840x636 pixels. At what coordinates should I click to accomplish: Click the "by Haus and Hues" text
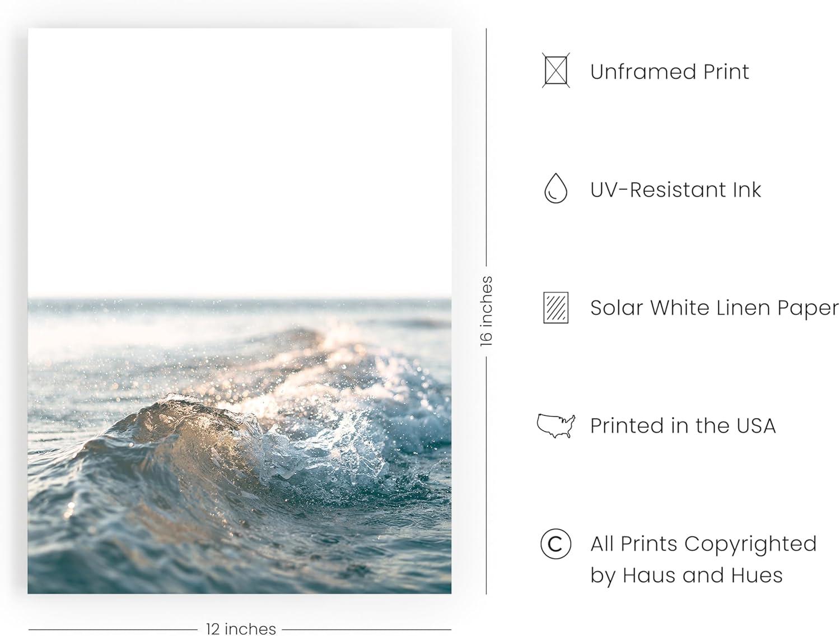pos(686,575)
